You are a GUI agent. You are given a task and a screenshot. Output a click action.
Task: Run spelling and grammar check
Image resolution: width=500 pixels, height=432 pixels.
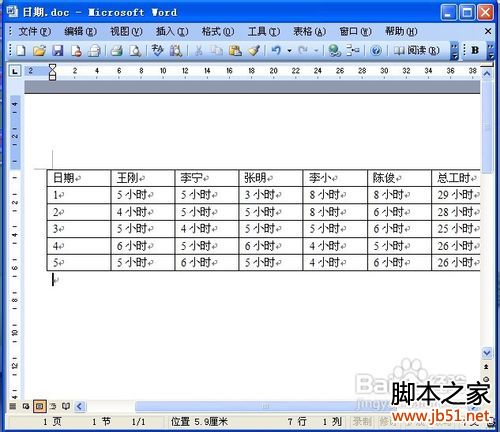click(x=157, y=51)
